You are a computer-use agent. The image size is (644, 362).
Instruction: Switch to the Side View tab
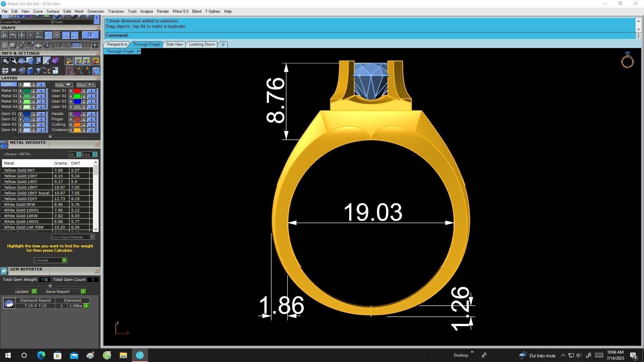[174, 44]
